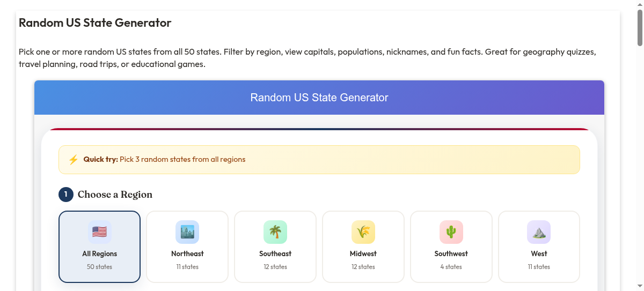644x291 pixels.
Task: Click the lightning bolt Quick try icon
Action: tap(74, 160)
